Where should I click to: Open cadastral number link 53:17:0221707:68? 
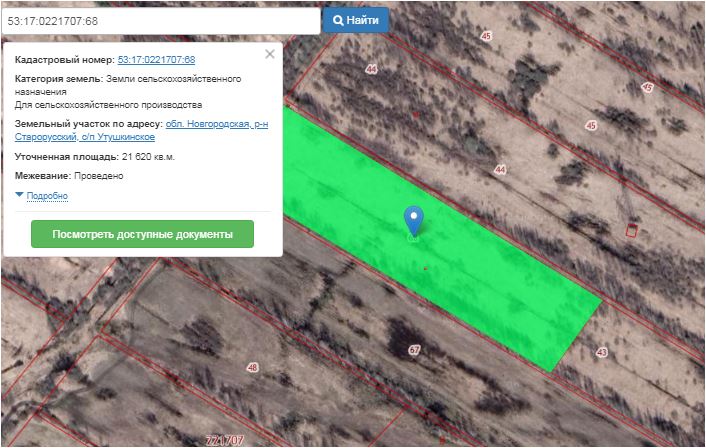click(156, 60)
